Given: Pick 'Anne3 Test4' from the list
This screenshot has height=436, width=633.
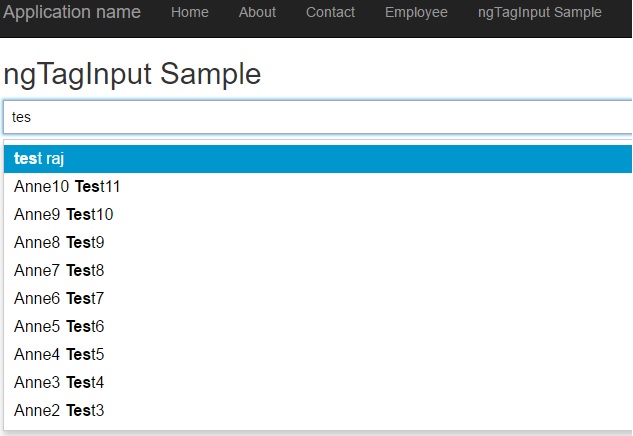Looking at the screenshot, I should [59, 383].
